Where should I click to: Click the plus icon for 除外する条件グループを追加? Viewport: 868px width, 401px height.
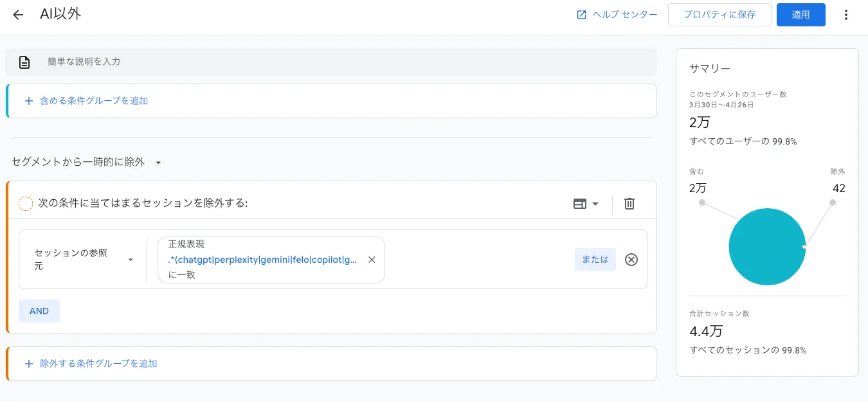(29, 364)
